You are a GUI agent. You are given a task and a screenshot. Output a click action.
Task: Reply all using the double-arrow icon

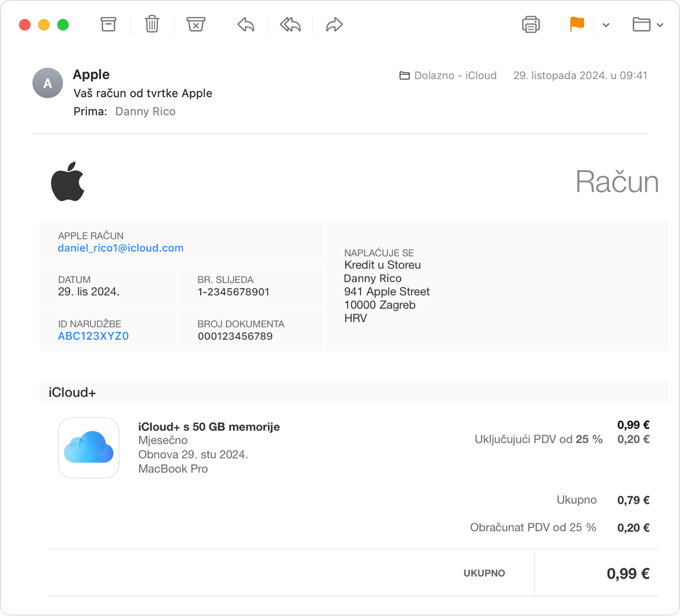pos(290,24)
